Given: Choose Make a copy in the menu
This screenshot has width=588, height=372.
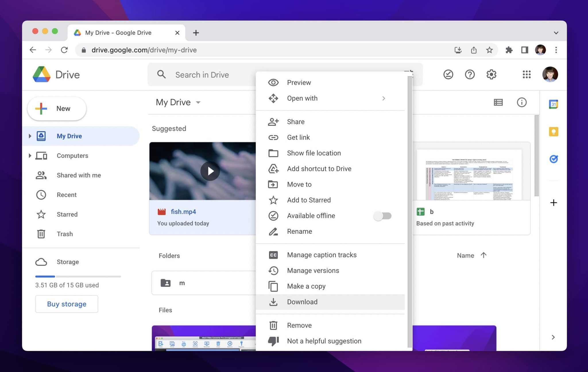Looking at the screenshot, I should pyautogui.click(x=306, y=286).
